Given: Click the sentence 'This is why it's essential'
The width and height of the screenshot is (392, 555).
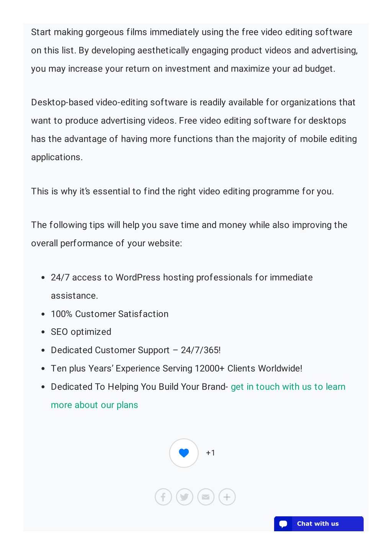Looking at the screenshot, I should coord(183,192).
